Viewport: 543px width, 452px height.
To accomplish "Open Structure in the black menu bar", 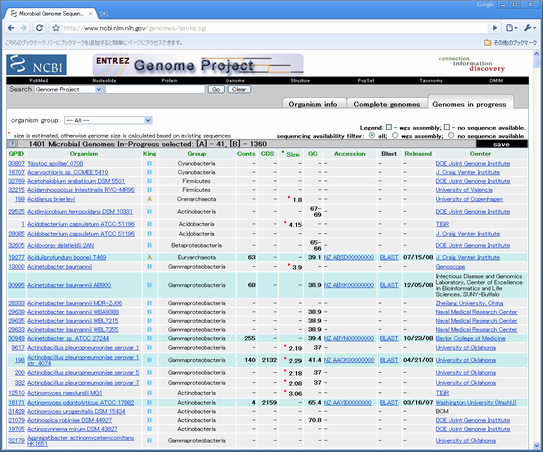I will click(300, 80).
